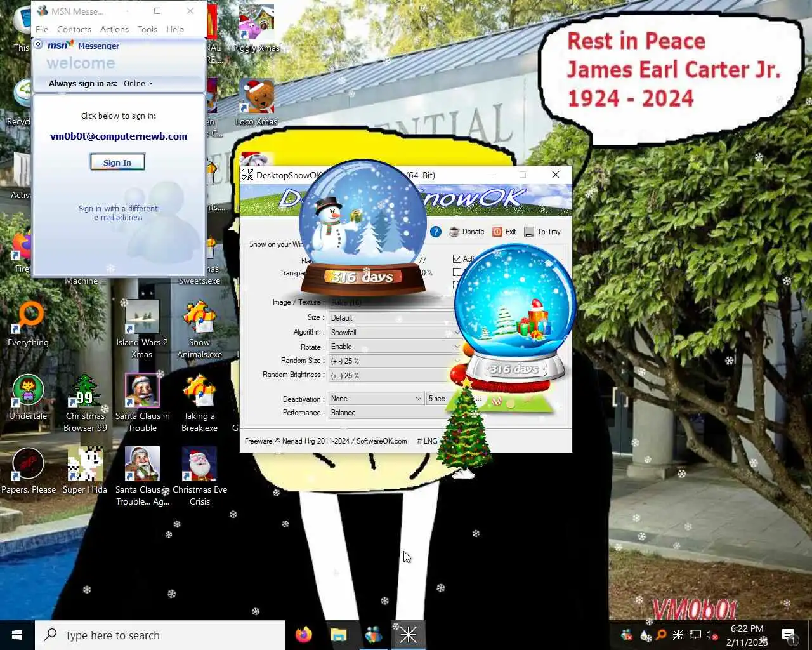Open the Random Brightness dropdown
This screenshot has height=650, width=812.
pos(395,375)
